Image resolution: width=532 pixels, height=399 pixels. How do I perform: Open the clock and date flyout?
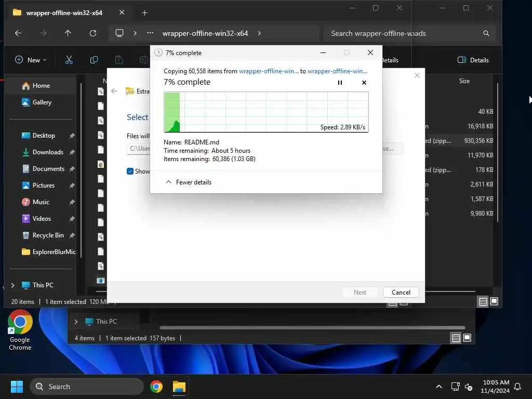pyautogui.click(x=495, y=387)
